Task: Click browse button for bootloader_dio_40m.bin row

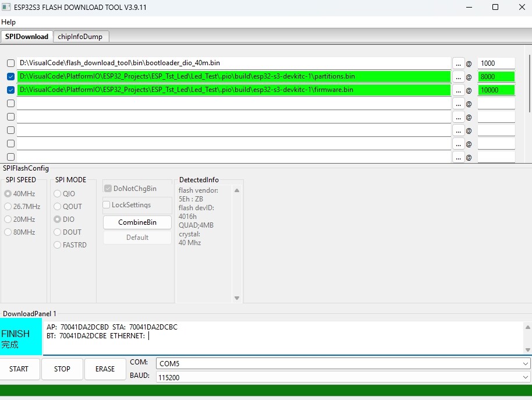Action: pos(458,63)
